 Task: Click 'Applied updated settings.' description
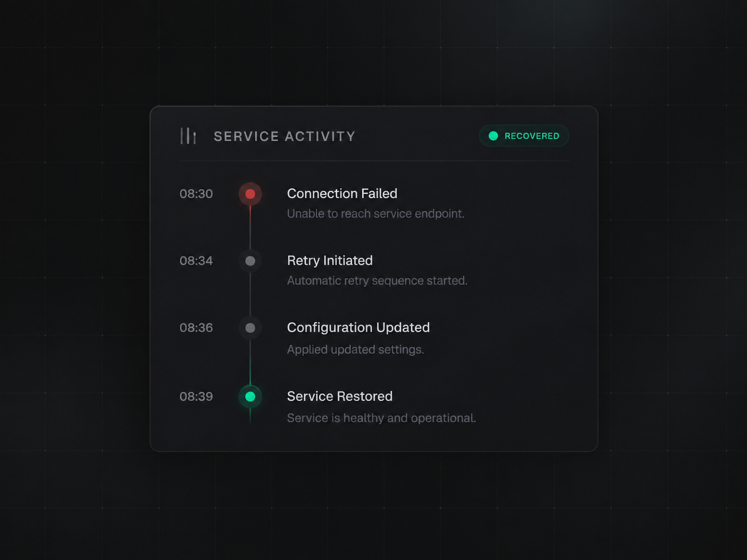pos(355,350)
